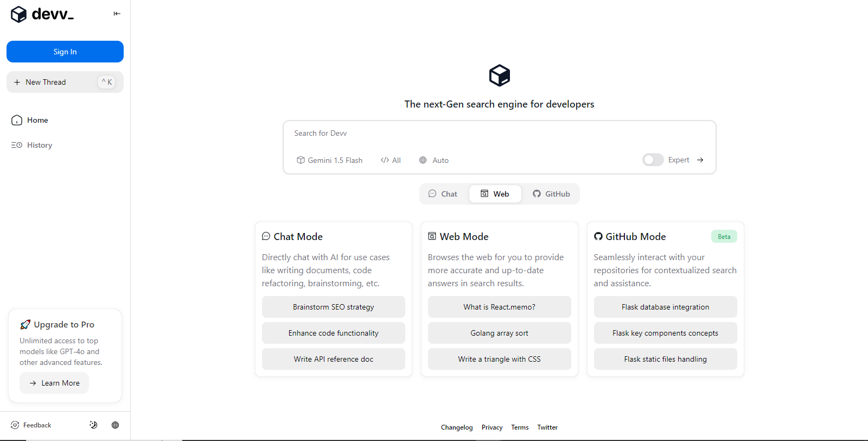
Task: Open the Privacy footer link
Action: 492,427
